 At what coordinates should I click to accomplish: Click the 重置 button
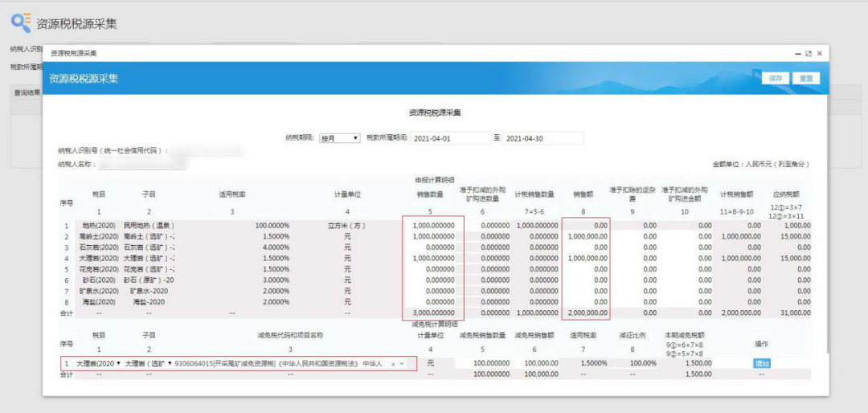[x=806, y=78]
